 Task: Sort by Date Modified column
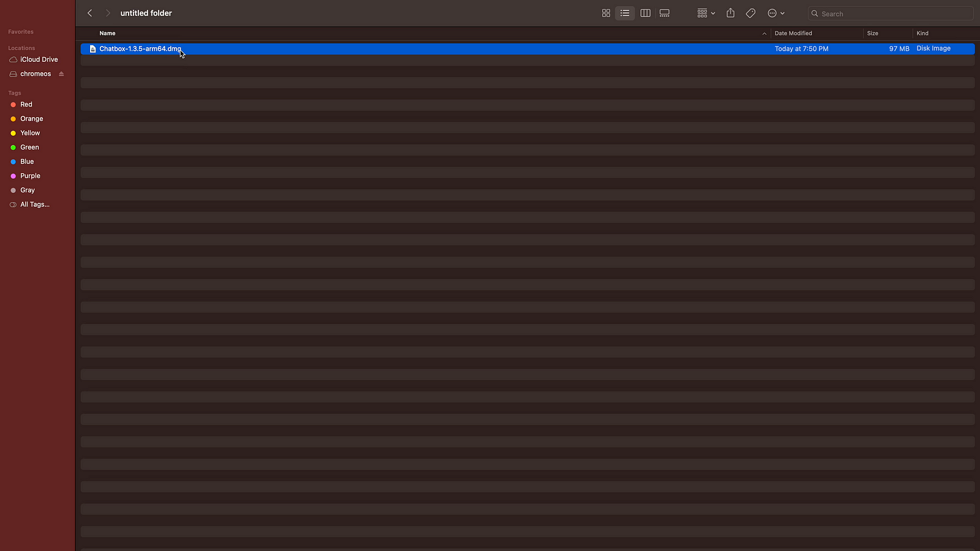coord(793,33)
